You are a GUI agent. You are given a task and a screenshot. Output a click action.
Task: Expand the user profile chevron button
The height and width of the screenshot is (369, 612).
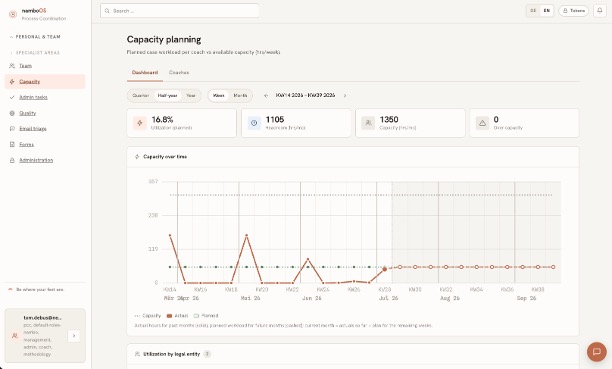pyautogui.click(x=74, y=336)
